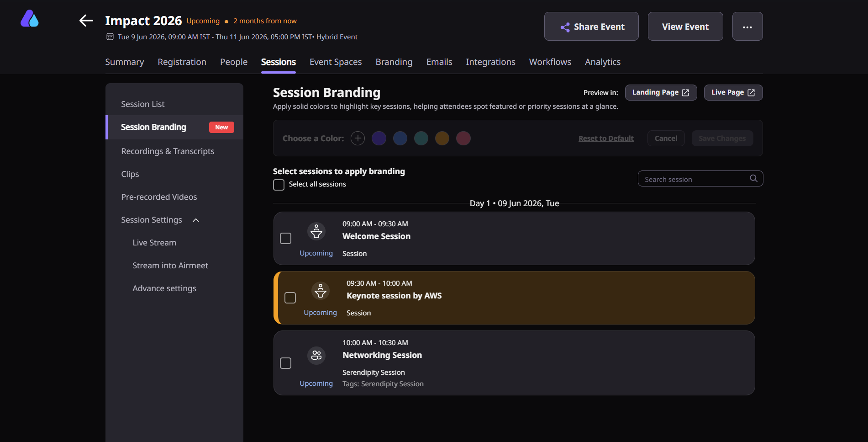Screen dimensions: 868x442
Task: Preview in Landing Page
Action: (660, 92)
